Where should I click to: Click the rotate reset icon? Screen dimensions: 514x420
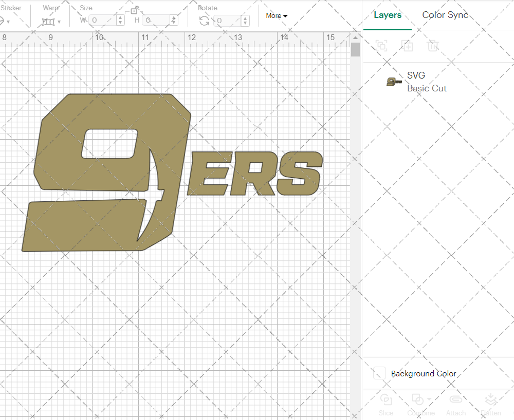point(204,21)
